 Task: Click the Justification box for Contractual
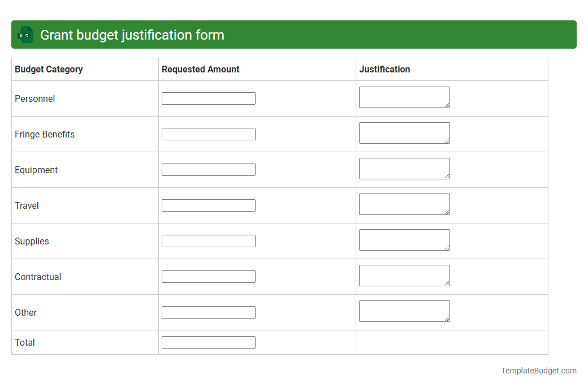tap(404, 275)
